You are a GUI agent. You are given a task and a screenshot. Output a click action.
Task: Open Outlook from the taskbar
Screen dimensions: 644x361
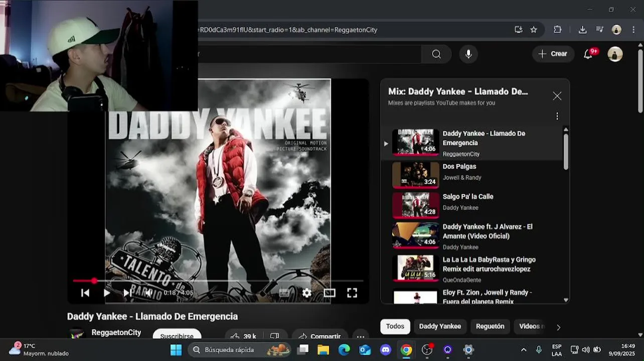click(365, 349)
